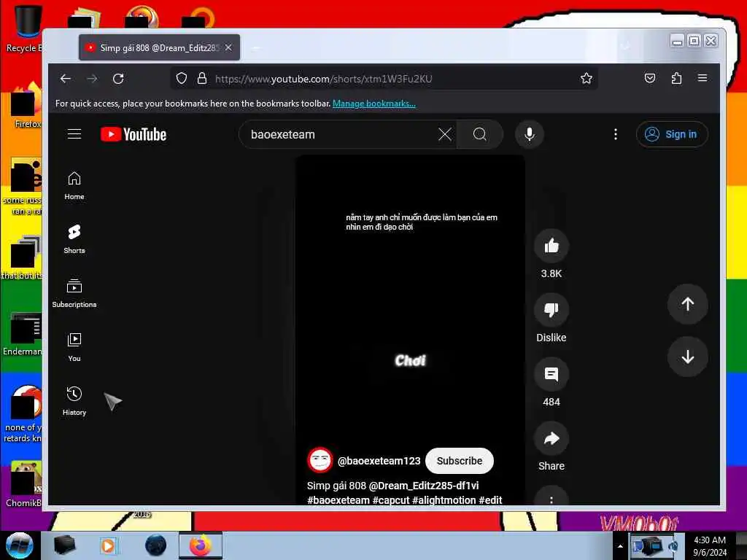Viewport: 747px width, 560px height.
Task: Open the #baoexeteam hashtag link
Action: coord(338,500)
